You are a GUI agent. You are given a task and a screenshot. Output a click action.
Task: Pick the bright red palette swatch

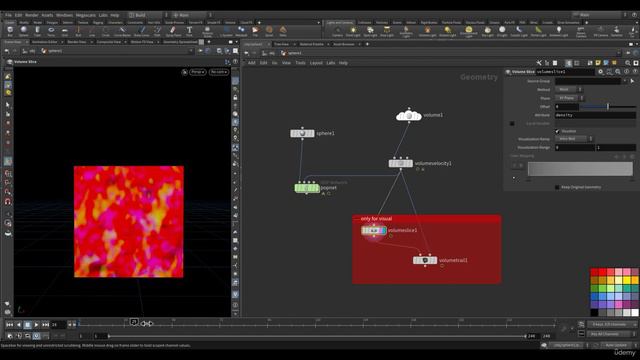tap(602, 272)
